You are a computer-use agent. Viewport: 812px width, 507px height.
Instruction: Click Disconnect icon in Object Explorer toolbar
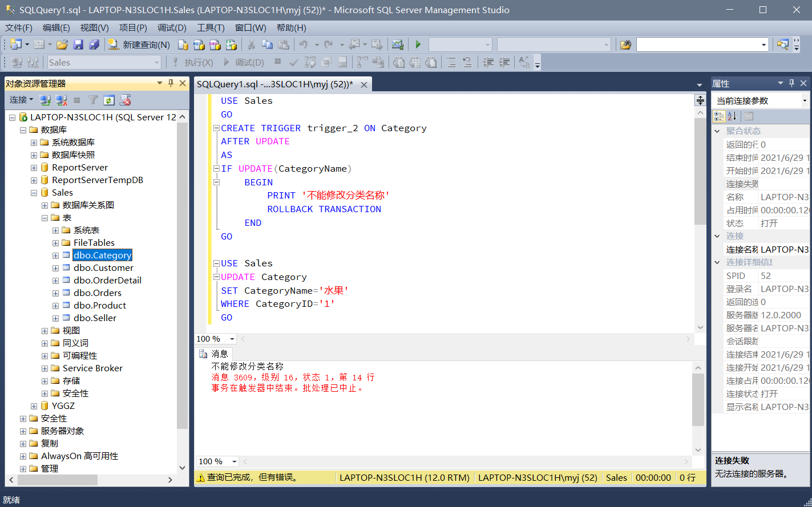[x=61, y=100]
